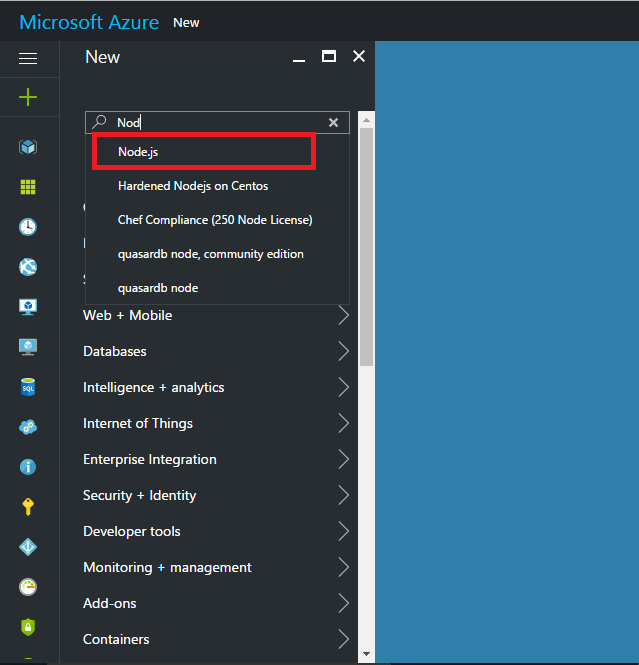Screen dimensions: 639x665
Task: Close the New blade
Action: pyautogui.click(x=359, y=56)
